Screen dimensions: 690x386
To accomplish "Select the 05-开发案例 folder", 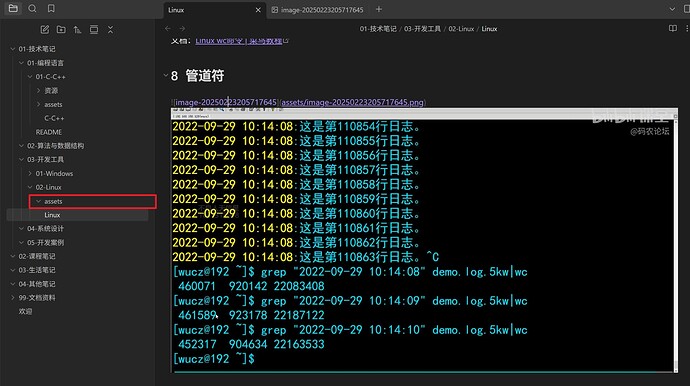I will [x=45, y=243].
